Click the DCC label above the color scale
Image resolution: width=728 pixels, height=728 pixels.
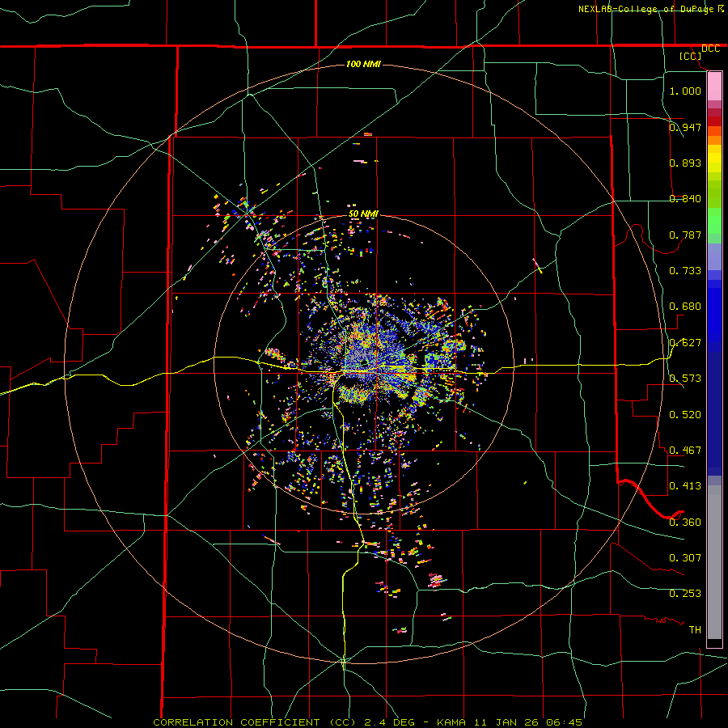[x=711, y=49]
